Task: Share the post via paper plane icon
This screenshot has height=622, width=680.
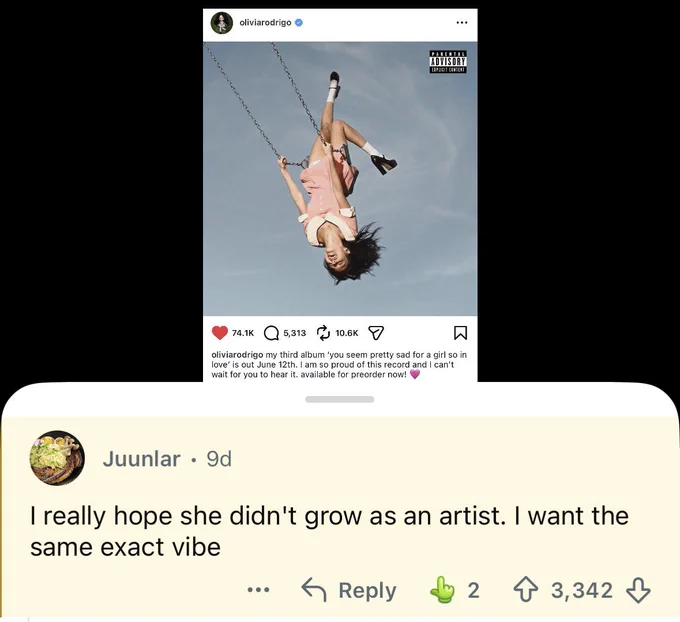Action: click(376, 333)
